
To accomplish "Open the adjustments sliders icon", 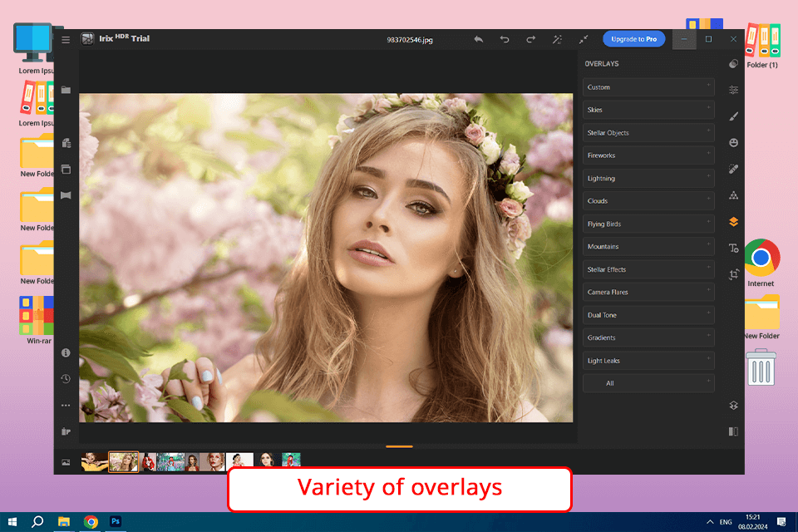I will [733, 90].
